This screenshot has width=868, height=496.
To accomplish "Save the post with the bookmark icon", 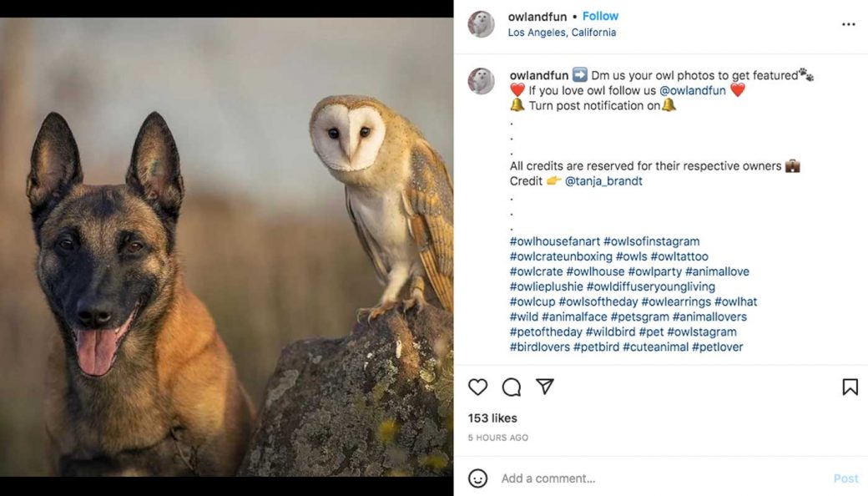I will tap(850, 387).
